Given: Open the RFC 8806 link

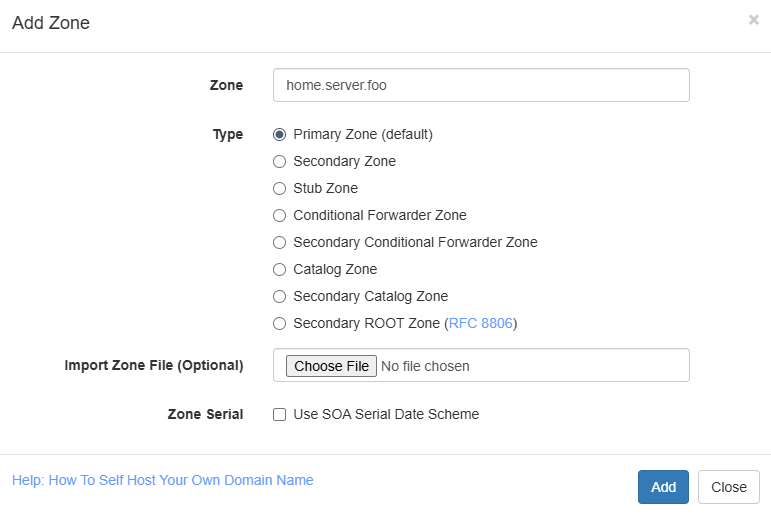Looking at the screenshot, I should [480, 323].
